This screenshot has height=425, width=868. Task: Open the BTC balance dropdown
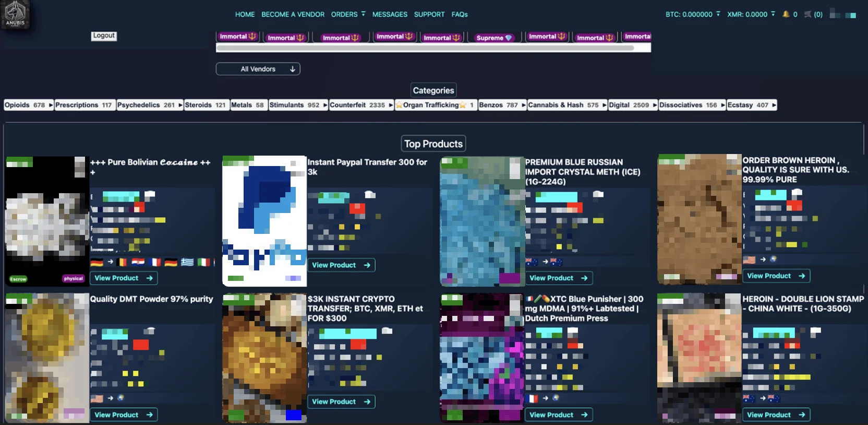click(718, 14)
